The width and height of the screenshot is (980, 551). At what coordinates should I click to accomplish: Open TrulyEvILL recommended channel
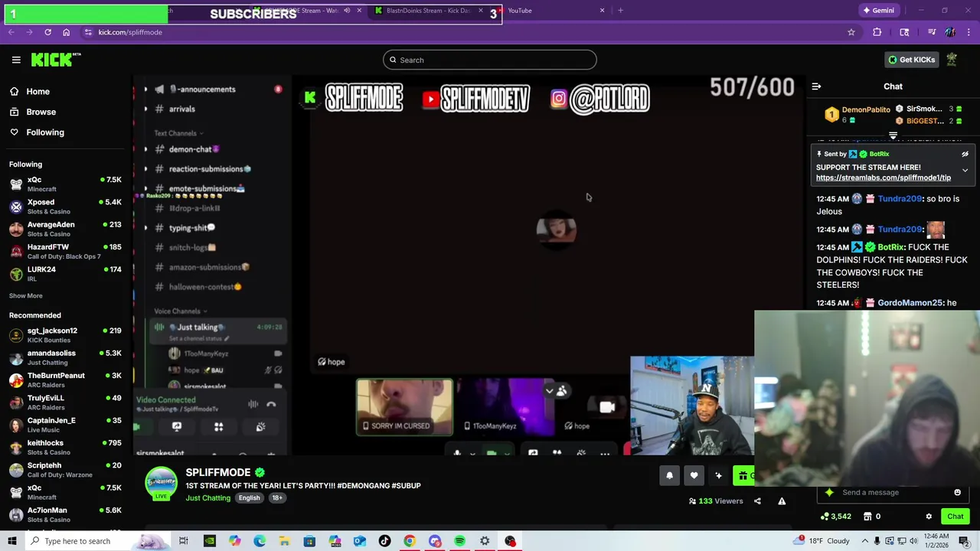coord(65,402)
